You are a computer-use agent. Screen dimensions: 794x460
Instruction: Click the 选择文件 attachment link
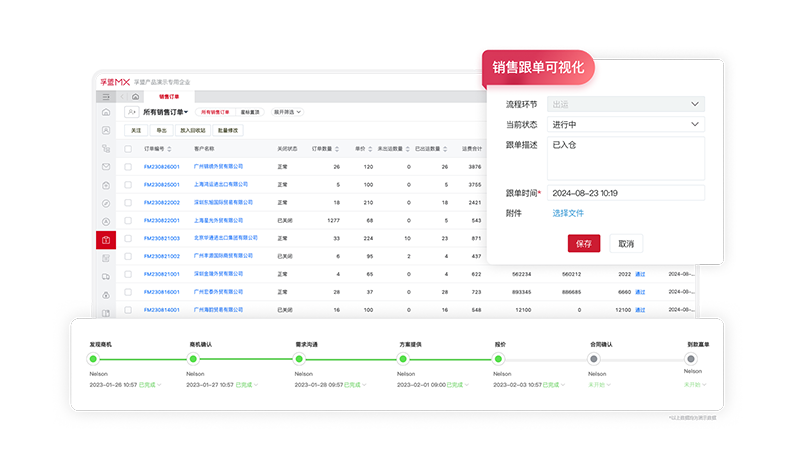[568, 213]
